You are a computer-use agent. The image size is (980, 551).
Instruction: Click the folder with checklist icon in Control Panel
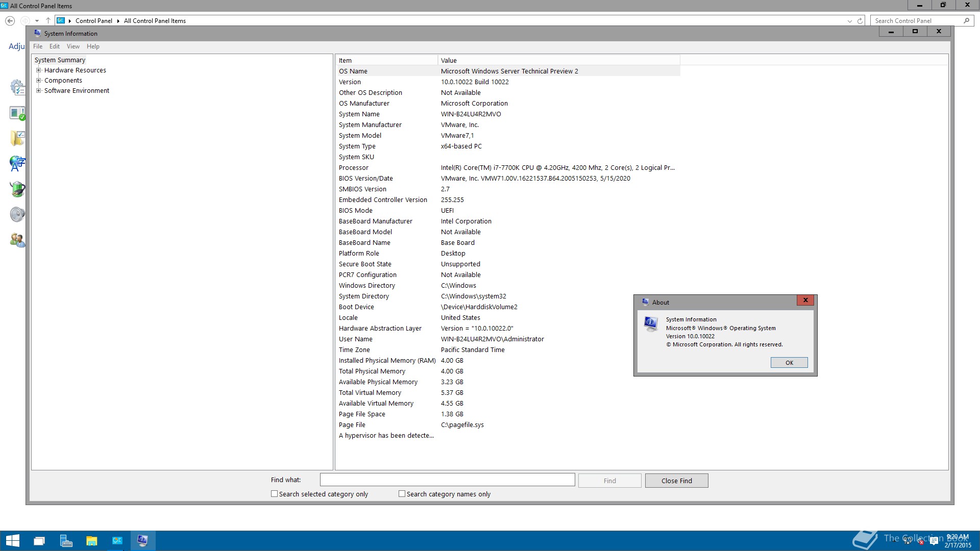pyautogui.click(x=17, y=138)
